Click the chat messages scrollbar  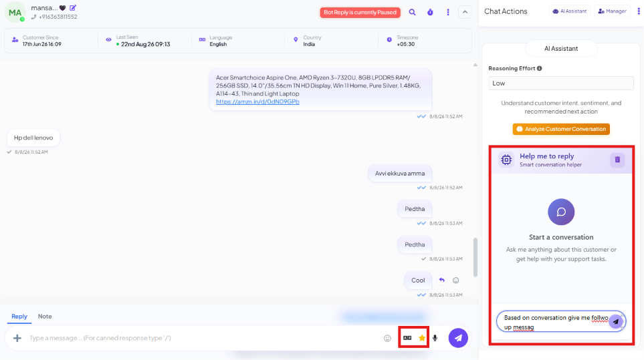pos(475,258)
